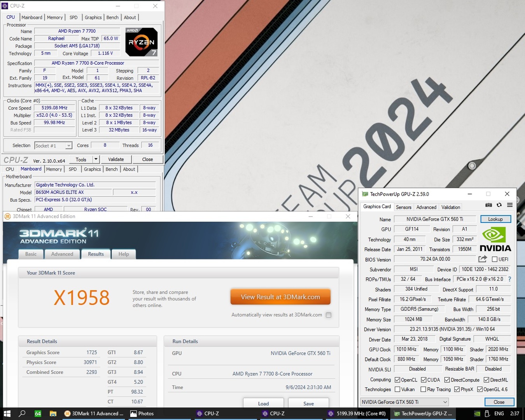Switch to Basic tab in 3DMark 11
525x420 pixels.
[31, 254]
